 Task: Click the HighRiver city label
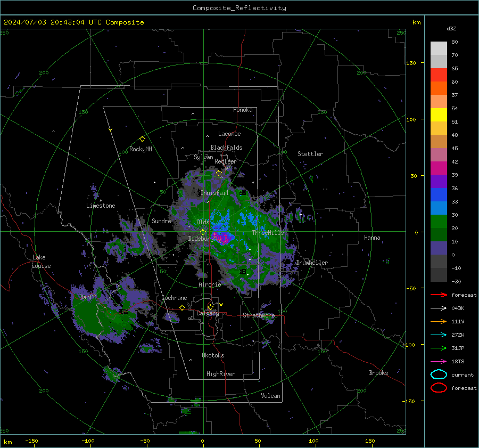(x=221, y=374)
